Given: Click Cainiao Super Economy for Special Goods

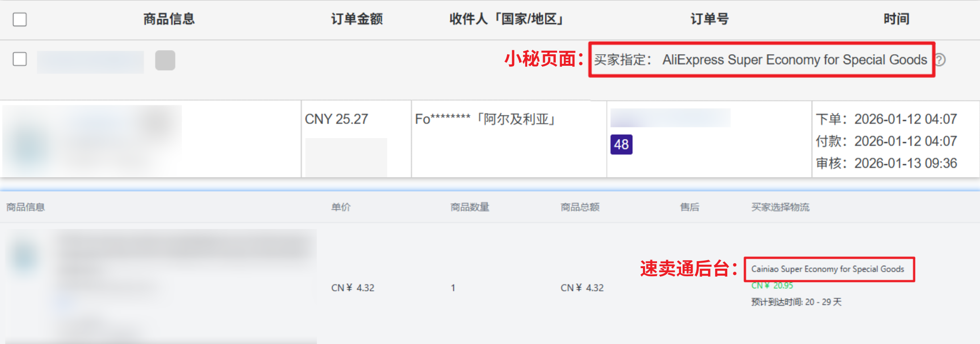Looking at the screenshot, I should coord(828,269).
